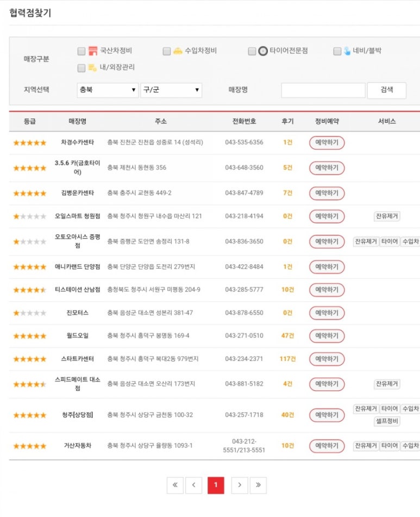Click 예약하기 for 3.5.6 카(금호타이어)

(x=327, y=168)
